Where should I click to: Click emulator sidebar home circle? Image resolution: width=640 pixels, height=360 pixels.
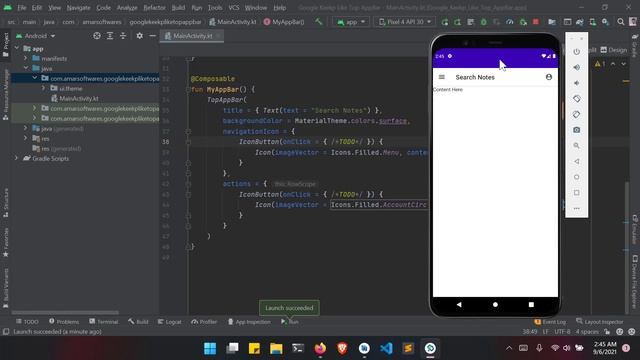click(576, 177)
